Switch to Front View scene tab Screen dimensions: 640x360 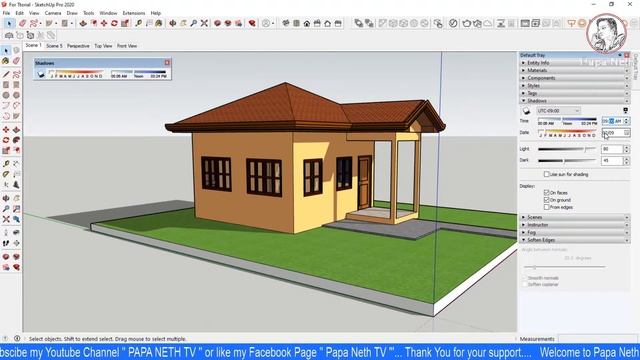(127, 46)
